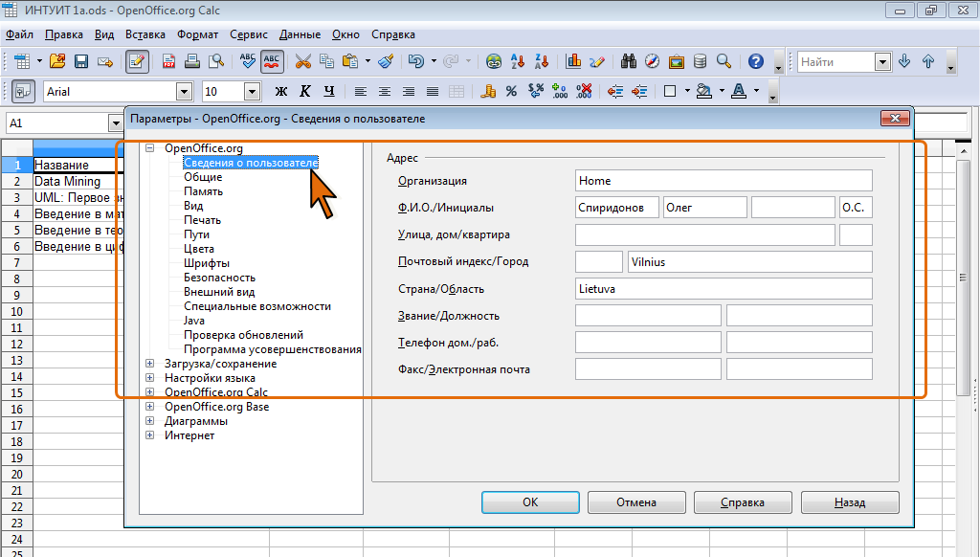
Task: Open the Вставка menu
Action: 145,34
